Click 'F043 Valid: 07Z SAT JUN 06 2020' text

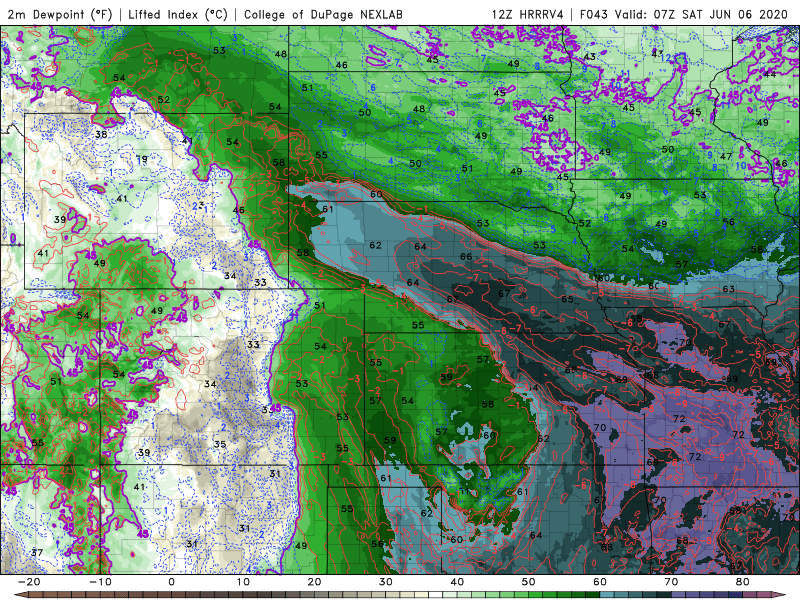tap(684, 14)
